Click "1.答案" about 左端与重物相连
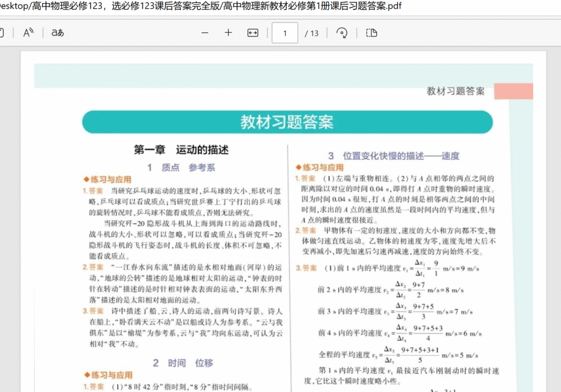561x392 pixels. (305, 178)
